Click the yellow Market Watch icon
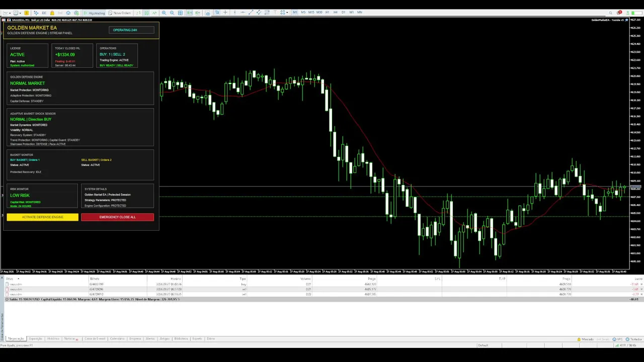Viewport: 644px width, 362px height. click(27, 13)
